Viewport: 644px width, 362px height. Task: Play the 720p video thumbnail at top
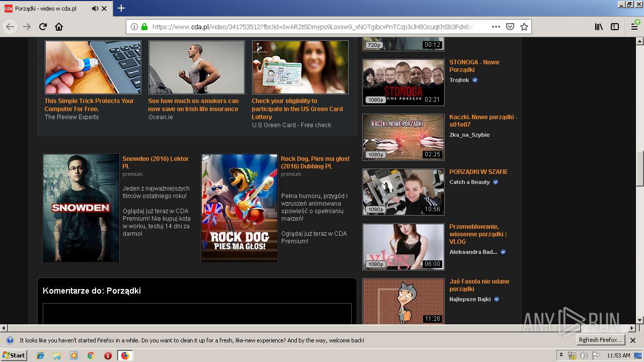(404, 44)
